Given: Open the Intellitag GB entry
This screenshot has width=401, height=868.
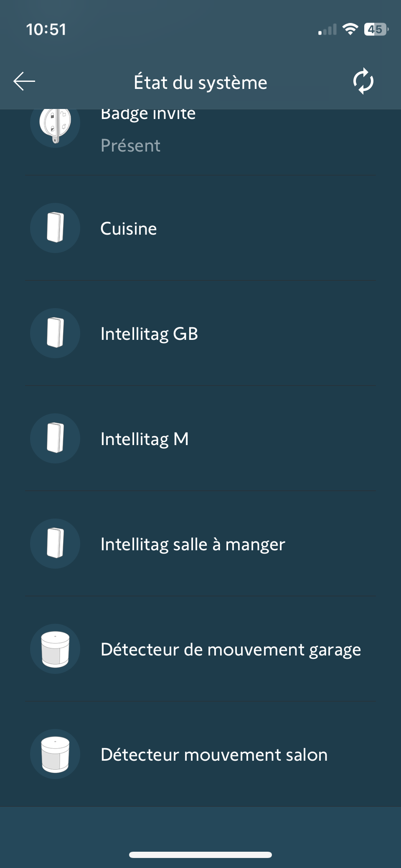Looking at the screenshot, I should 149,334.
